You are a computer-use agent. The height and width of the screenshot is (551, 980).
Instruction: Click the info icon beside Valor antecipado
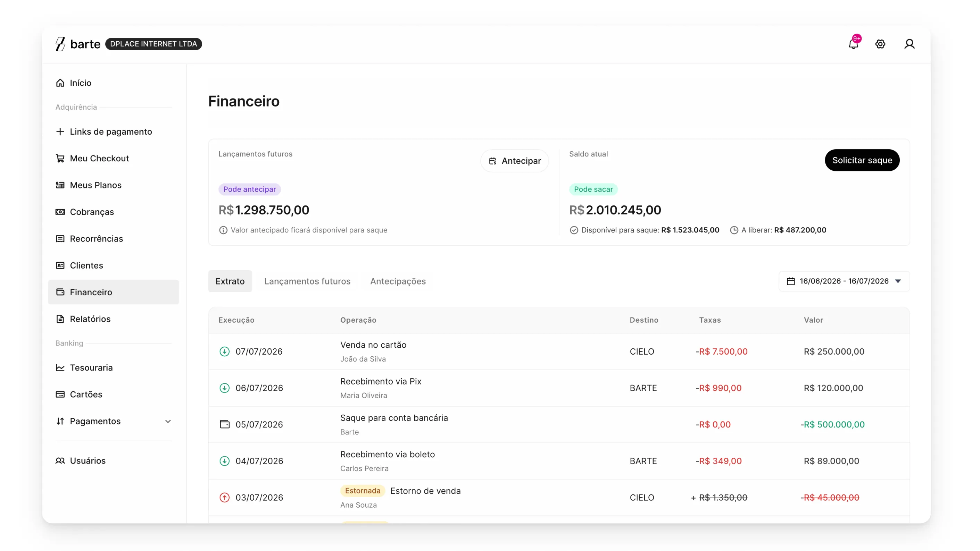[223, 230]
